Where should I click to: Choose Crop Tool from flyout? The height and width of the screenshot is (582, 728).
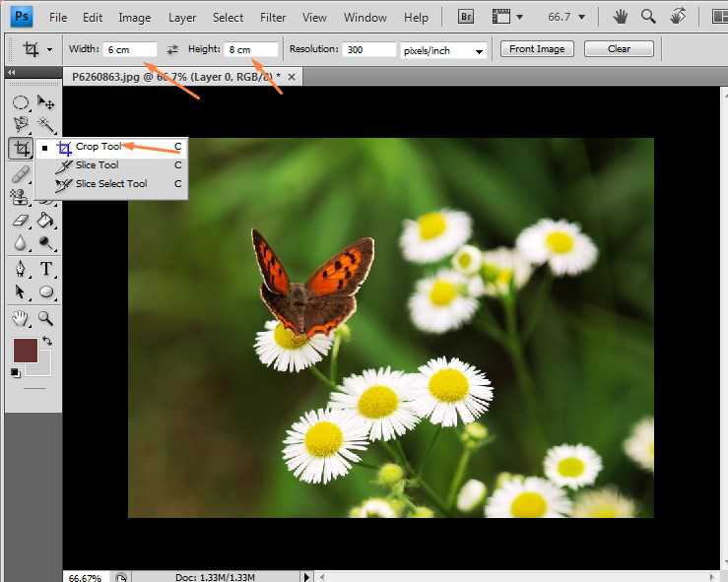pyautogui.click(x=111, y=147)
